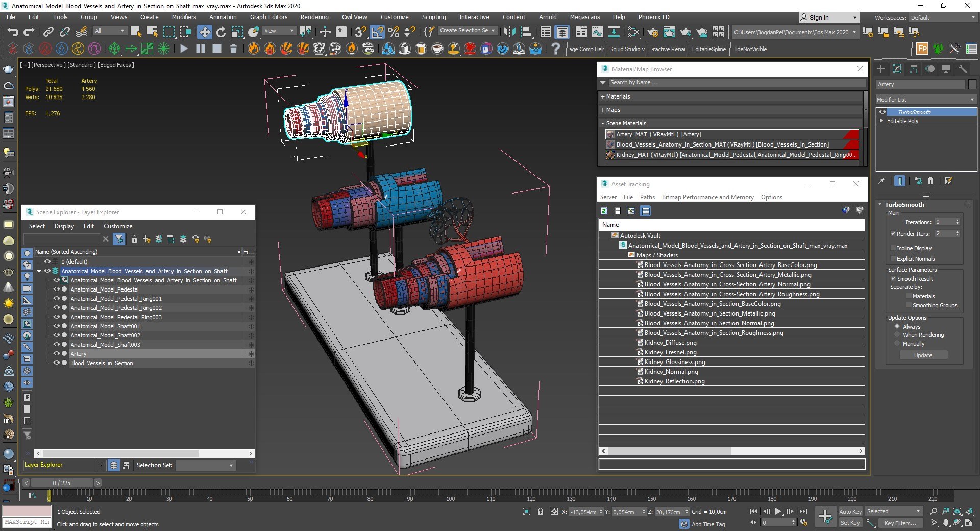Enable the Isoline Display checkbox
This screenshot has width=980, height=531.
(x=893, y=248)
